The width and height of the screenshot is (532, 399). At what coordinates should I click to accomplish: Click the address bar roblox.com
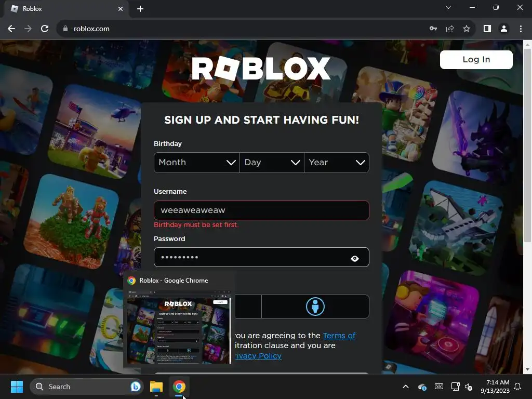[91, 29]
